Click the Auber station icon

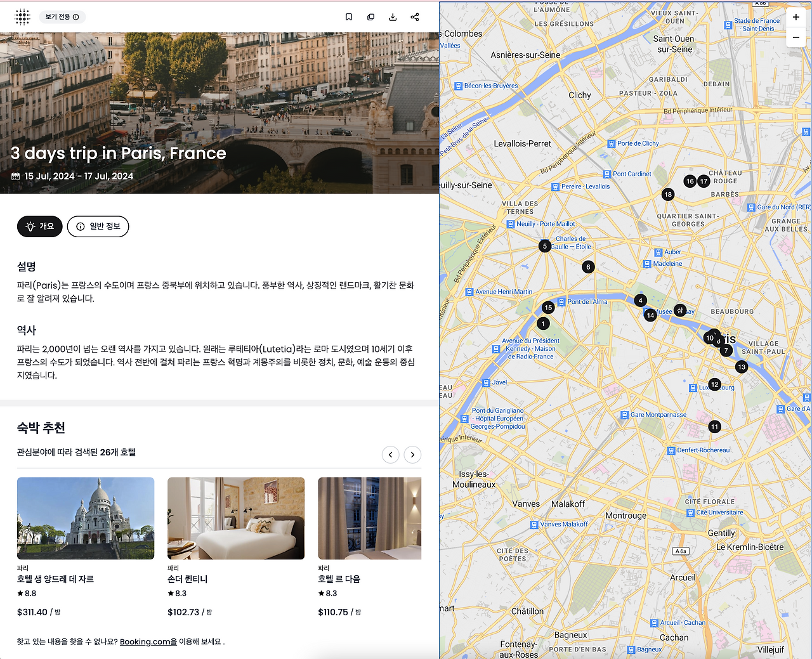point(658,252)
